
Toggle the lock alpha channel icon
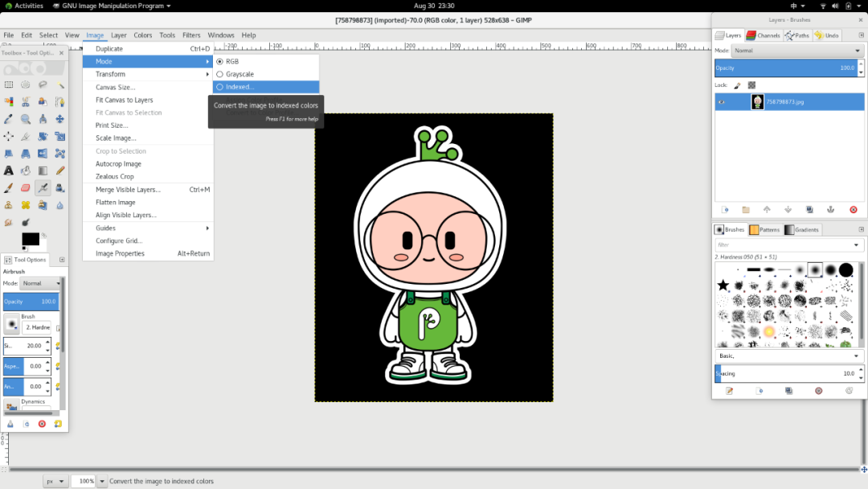[751, 85]
